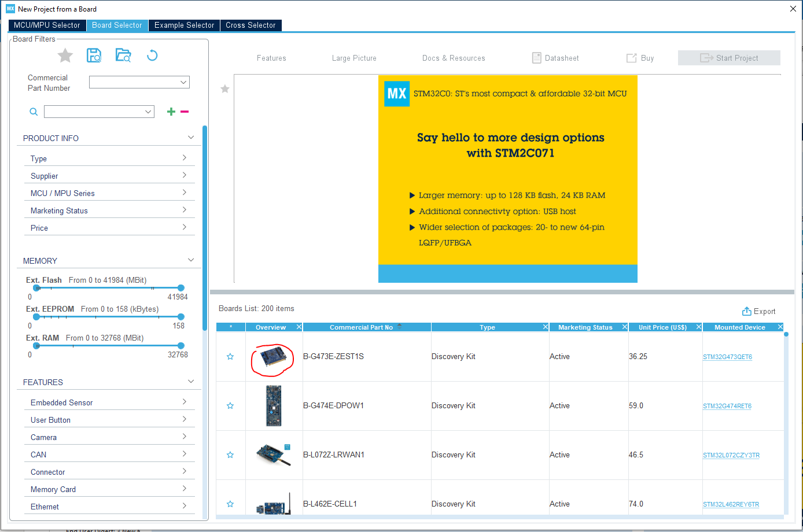Switch to the MCU/MPU Selector tab
Image resolution: width=803 pixels, height=532 pixels.
(x=46, y=25)
